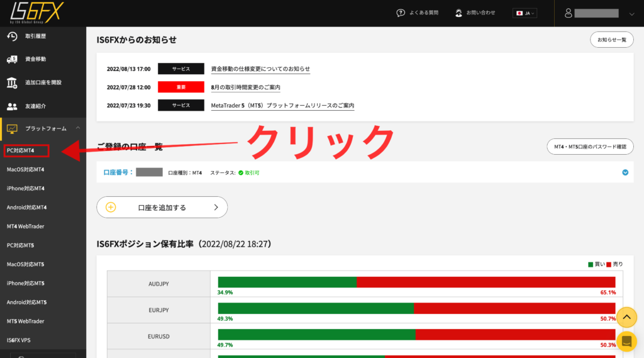Click the 友達紹介 people icon

12,106
